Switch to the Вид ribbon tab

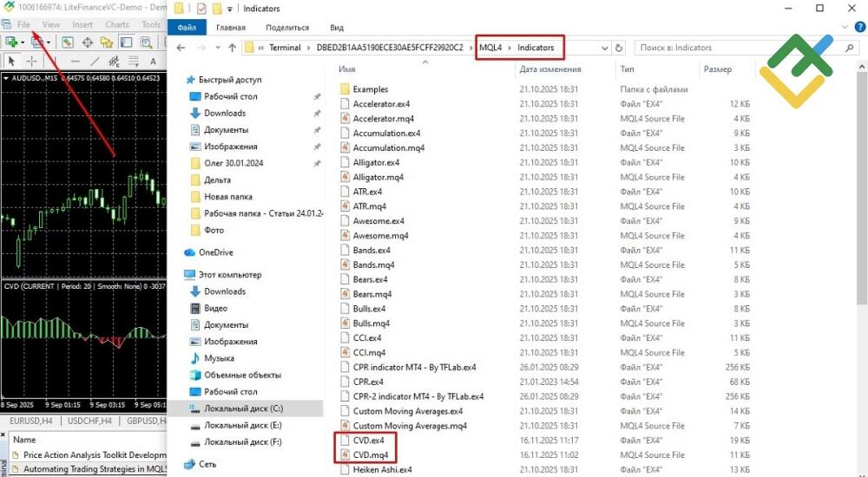click(337, 28)
